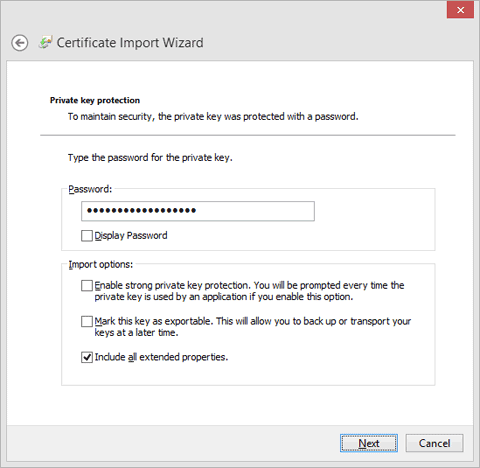Tick Enable strong private key protection box
Viewport: 480px width, 468px height.
tap(87, 286)
